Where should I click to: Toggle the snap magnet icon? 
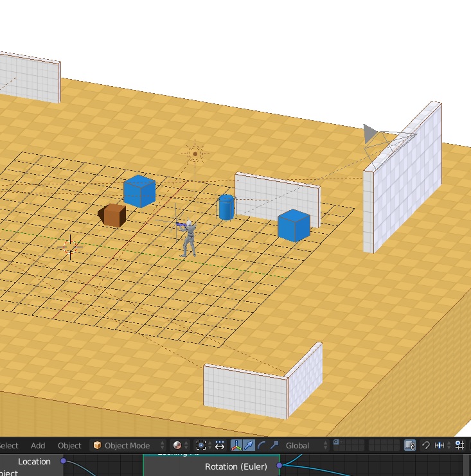pos(426,445)
